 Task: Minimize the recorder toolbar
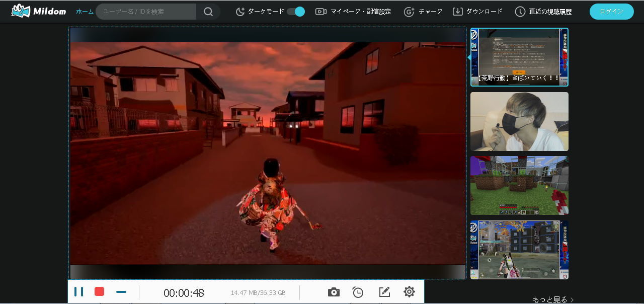(121, 292)
